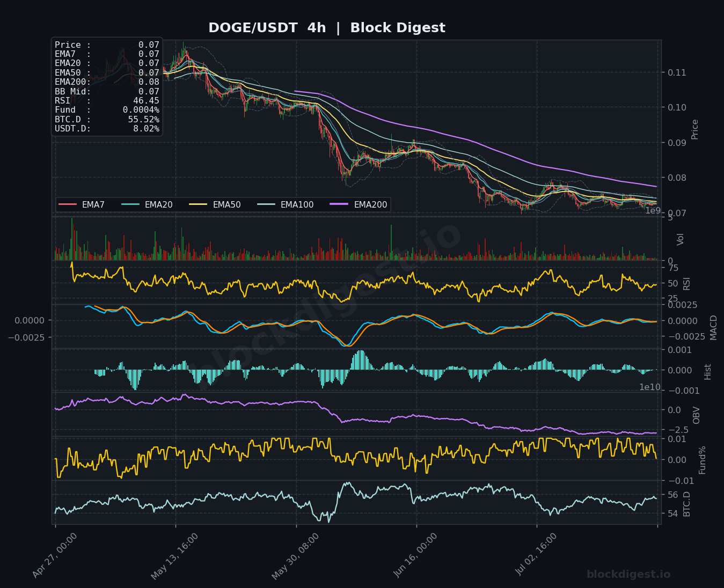
Task: Select the EMA7 legend entry
Action: coord(82,204)
